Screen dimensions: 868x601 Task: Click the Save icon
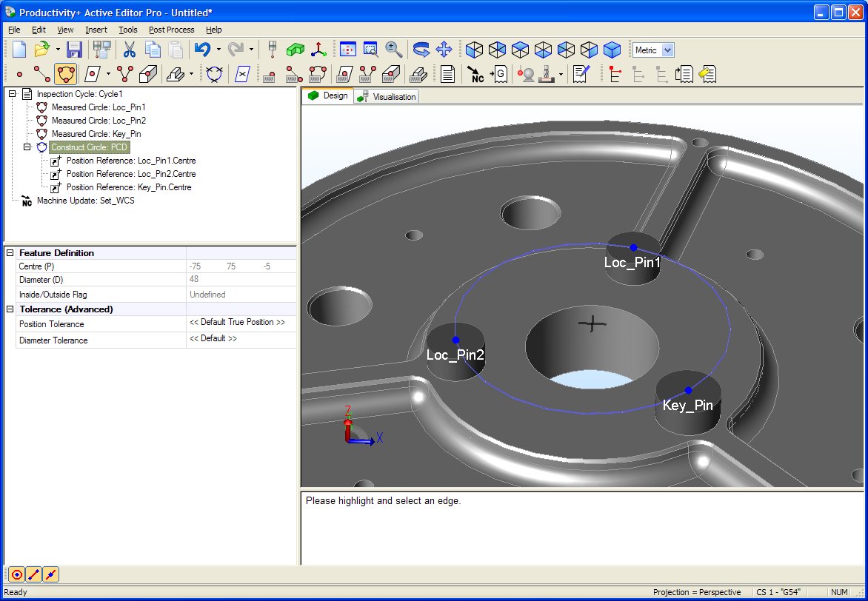coord(75,50)
